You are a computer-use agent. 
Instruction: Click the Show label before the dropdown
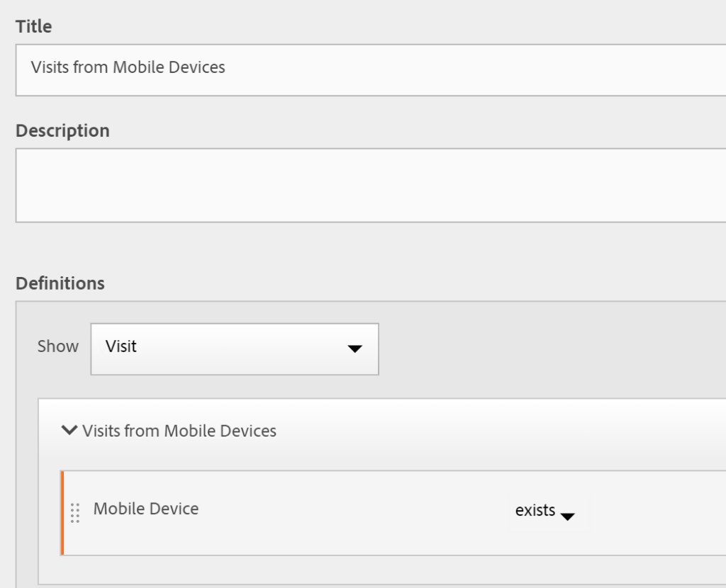click(x=58, y=346)
